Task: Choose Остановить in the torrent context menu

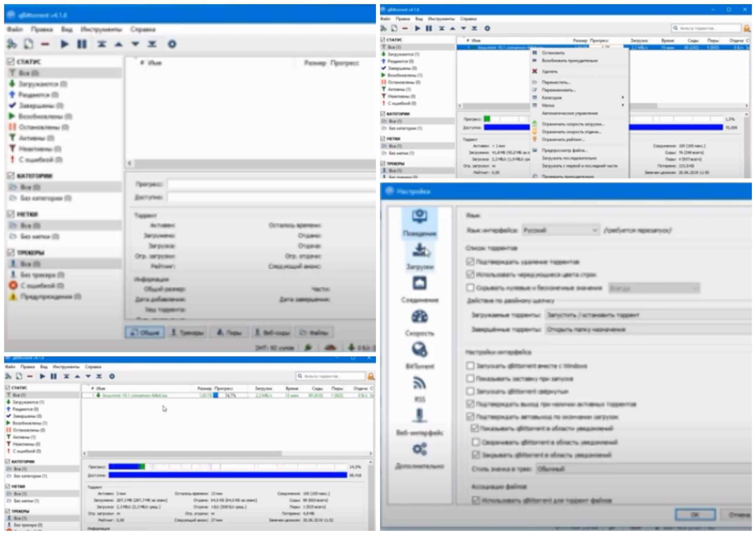Action: tap(553, 53)
